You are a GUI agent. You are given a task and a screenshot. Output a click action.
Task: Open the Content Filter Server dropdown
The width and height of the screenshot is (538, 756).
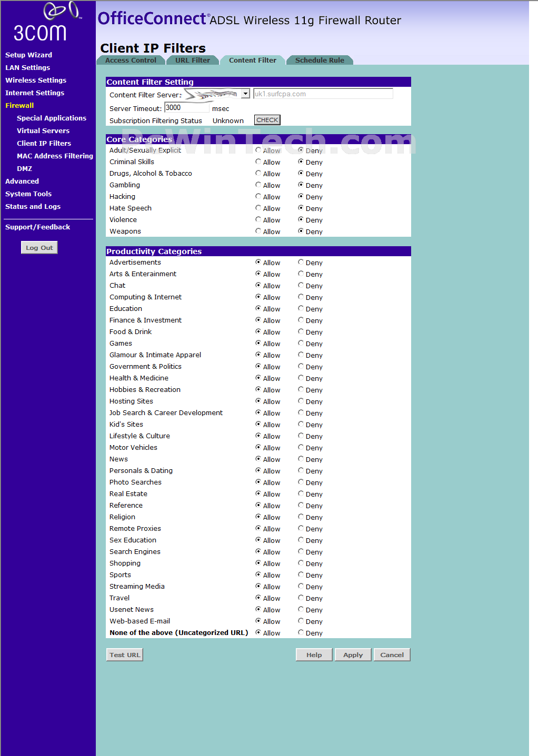coord(245,94)
